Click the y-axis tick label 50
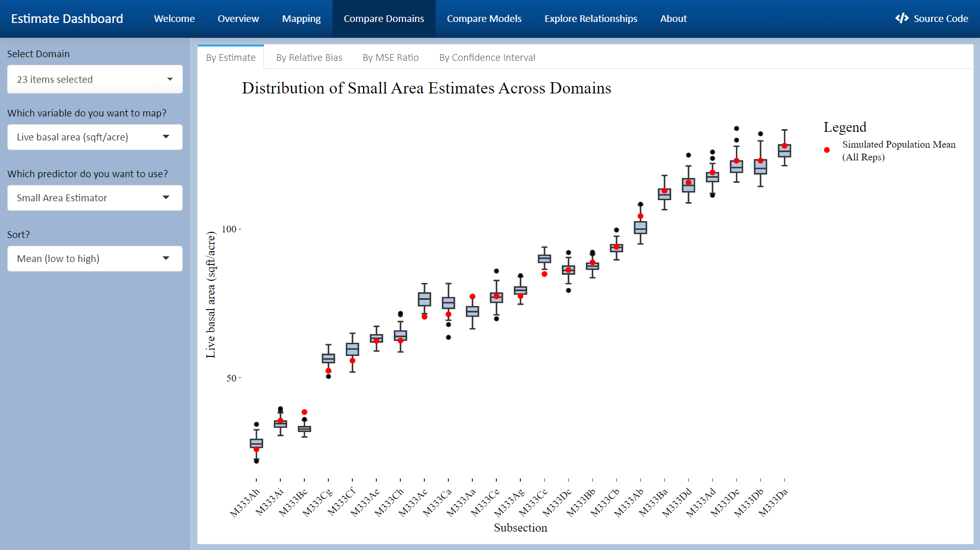 pyautogui.click(x=231, y=378)
